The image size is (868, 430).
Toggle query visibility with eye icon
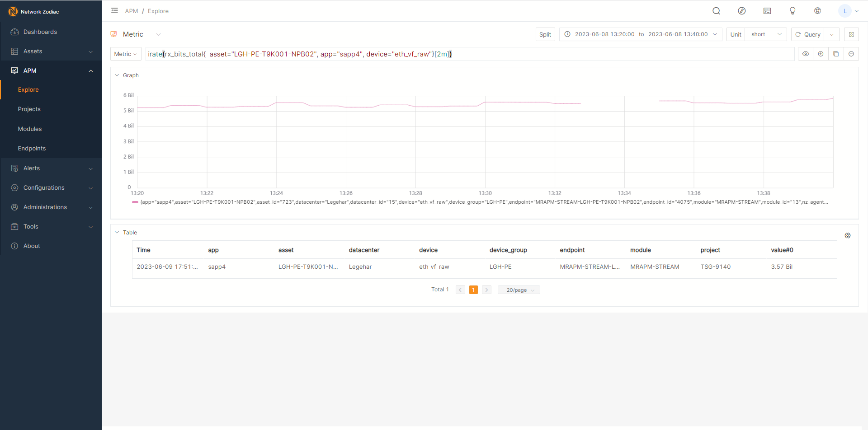click(806, 54)
